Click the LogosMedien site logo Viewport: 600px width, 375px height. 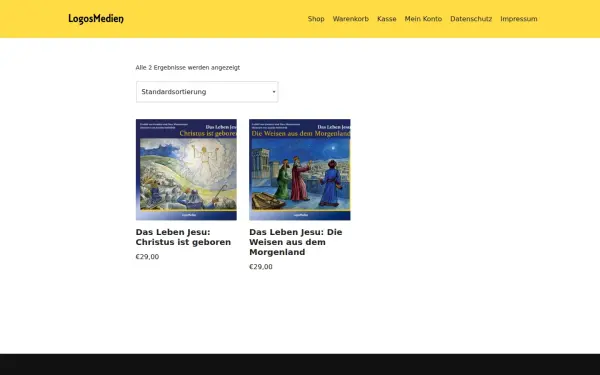[96, 19]
